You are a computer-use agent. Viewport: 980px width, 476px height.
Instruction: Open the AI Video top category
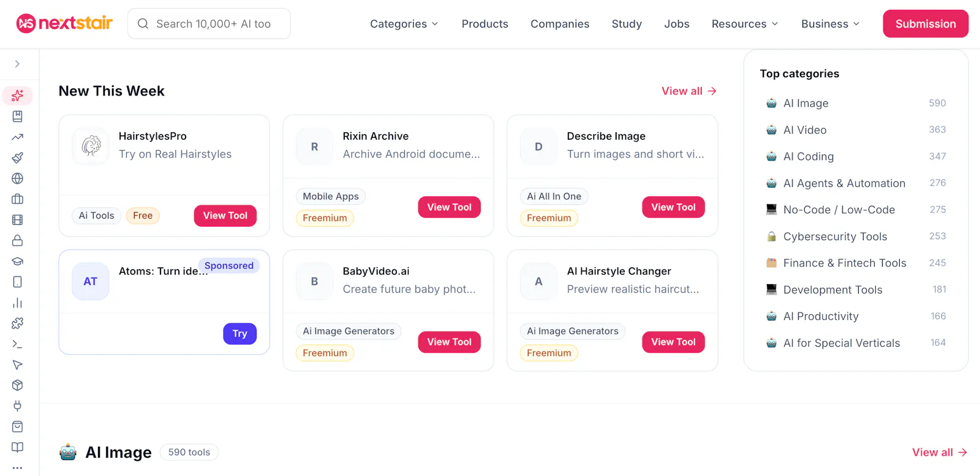click(856, 130)
